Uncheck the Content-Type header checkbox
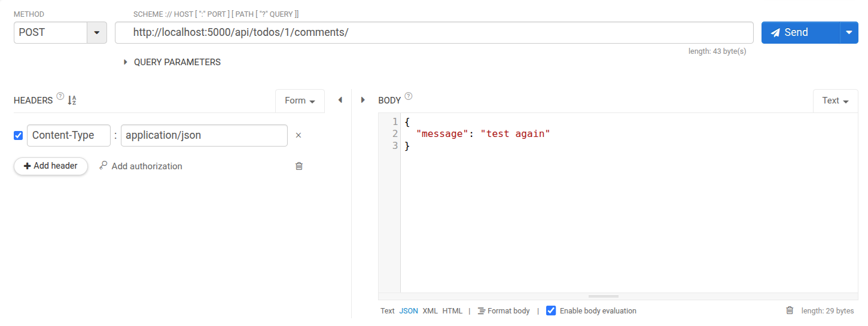 pyautogui.click(x=19, y=135)
